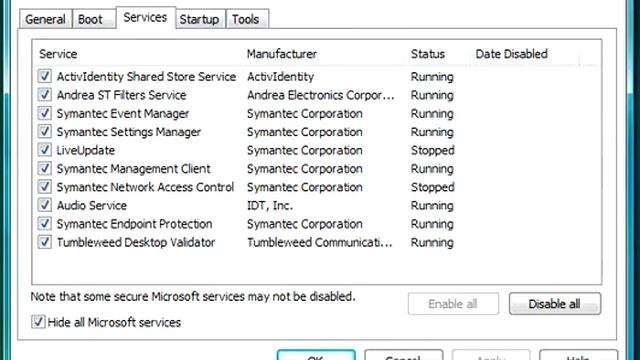Select the LiveUpdate service name
Screen dimensions: 640x360
(x=86, y=150)
